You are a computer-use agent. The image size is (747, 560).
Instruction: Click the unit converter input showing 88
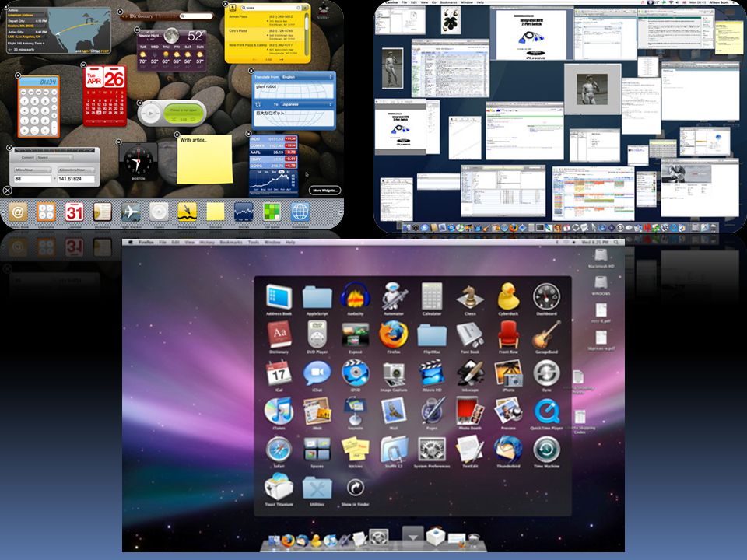[33, 179]
